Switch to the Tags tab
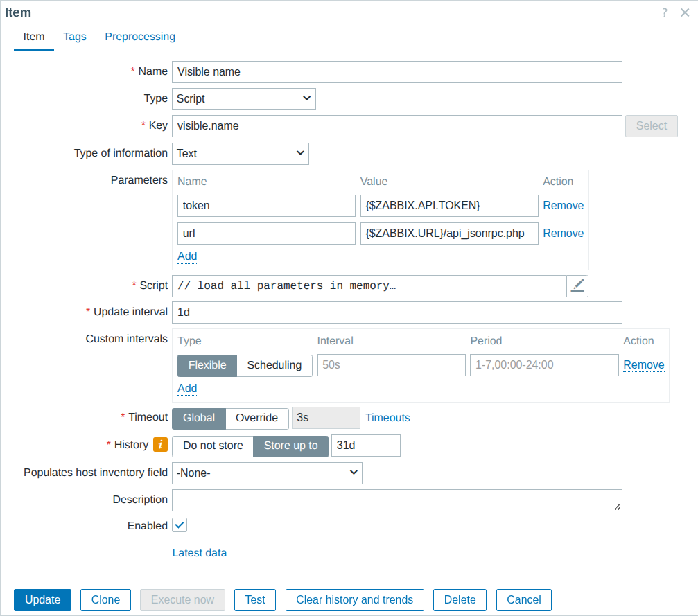698x616 pixels. tap(75, 37)
